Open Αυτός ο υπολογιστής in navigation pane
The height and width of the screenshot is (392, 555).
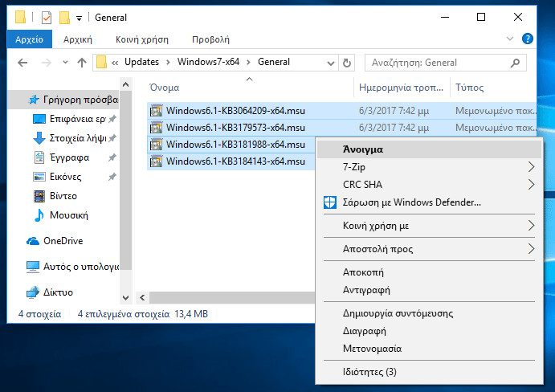coord(71,267)
